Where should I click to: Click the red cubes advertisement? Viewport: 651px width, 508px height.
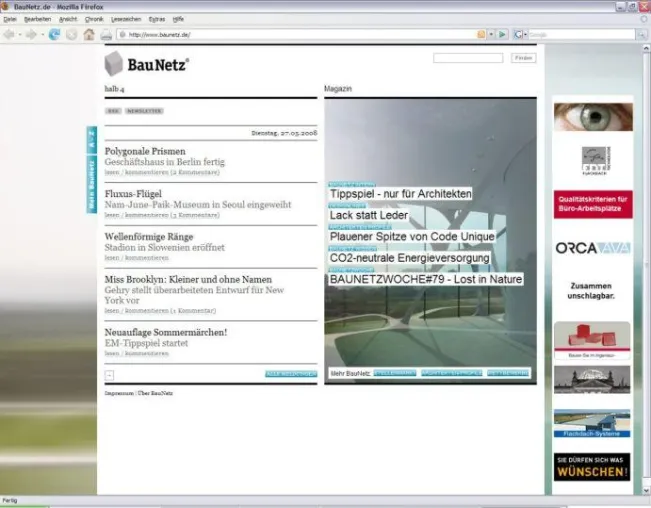click(x=592, y=340)
